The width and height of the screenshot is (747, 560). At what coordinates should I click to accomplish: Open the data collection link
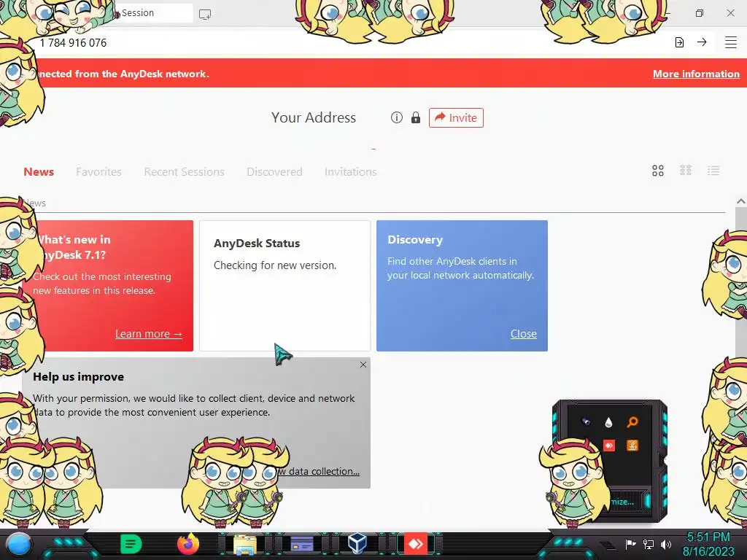(x=318, y=472)
